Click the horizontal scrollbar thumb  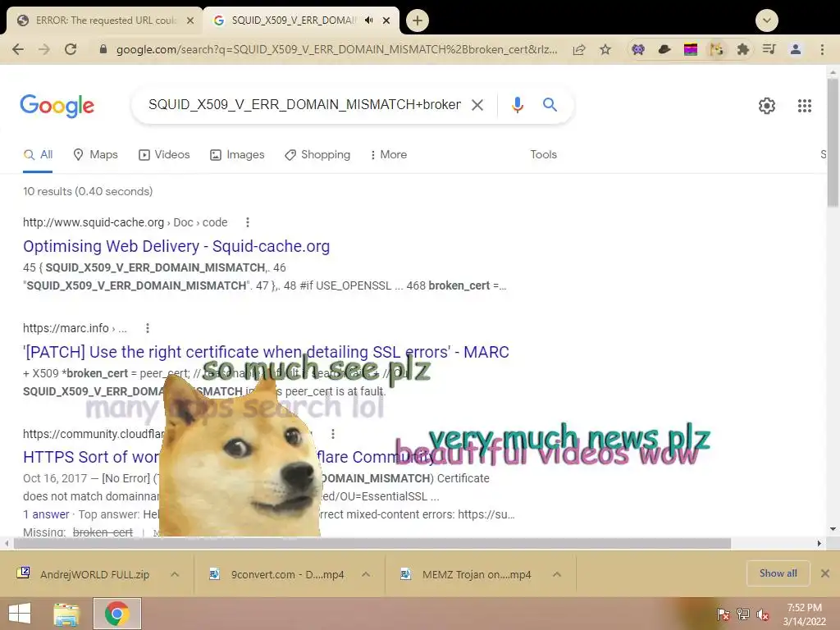[372, 544]
